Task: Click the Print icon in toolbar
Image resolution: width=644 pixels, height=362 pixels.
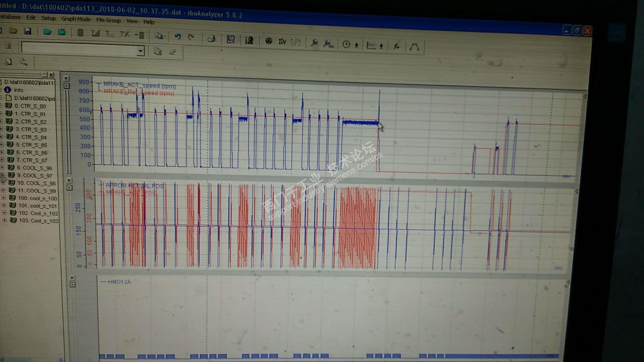Action: coord(211,39)
